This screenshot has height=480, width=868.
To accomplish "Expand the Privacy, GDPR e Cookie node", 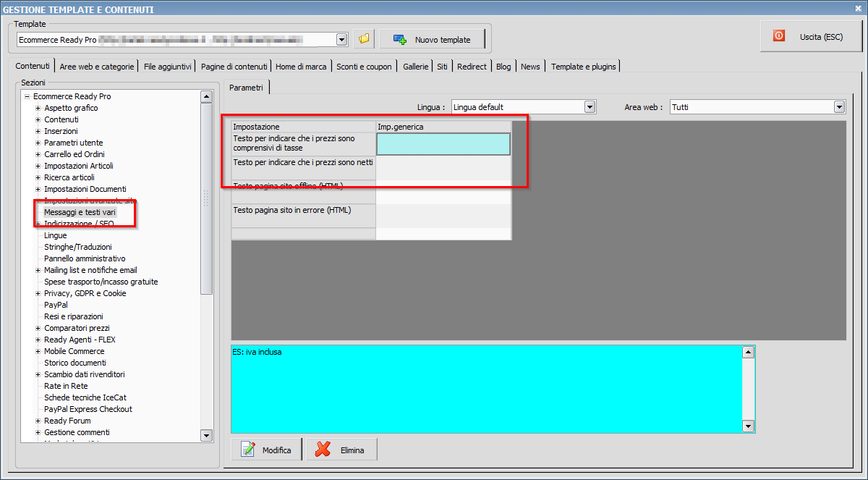I will [x=38, y=293].
